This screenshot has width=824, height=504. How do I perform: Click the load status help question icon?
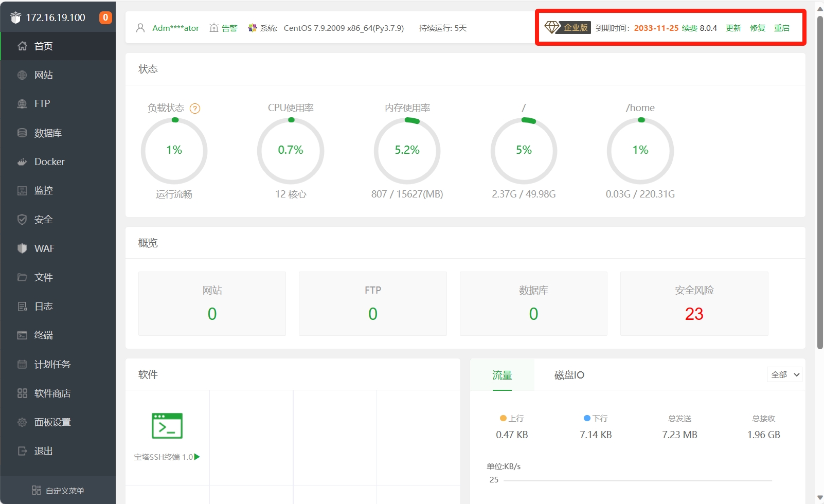coord(195,109)
